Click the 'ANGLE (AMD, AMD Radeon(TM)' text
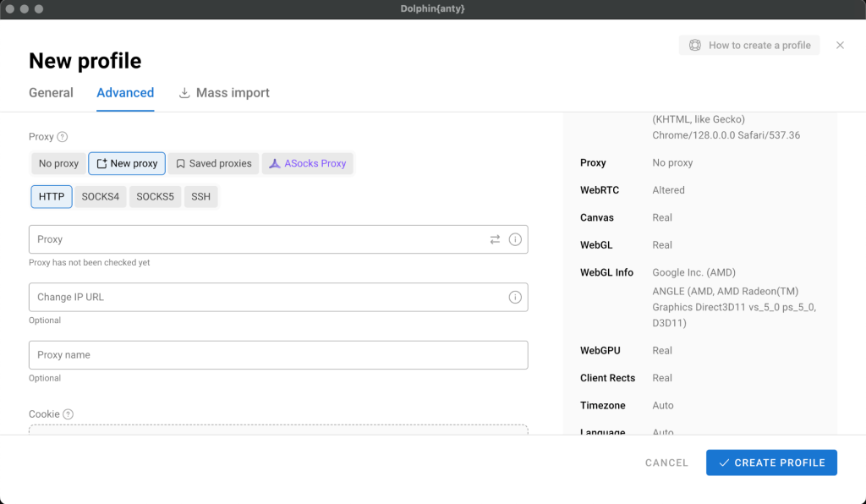 pyautogui.click(x=725, y=291)
